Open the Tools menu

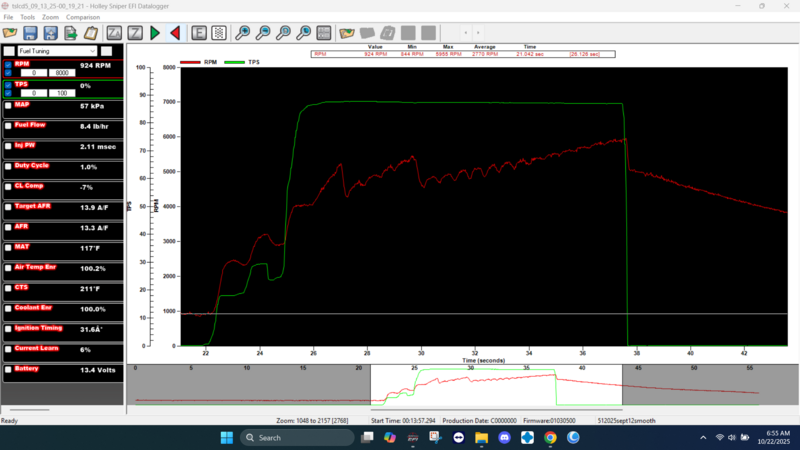point(27,18)
